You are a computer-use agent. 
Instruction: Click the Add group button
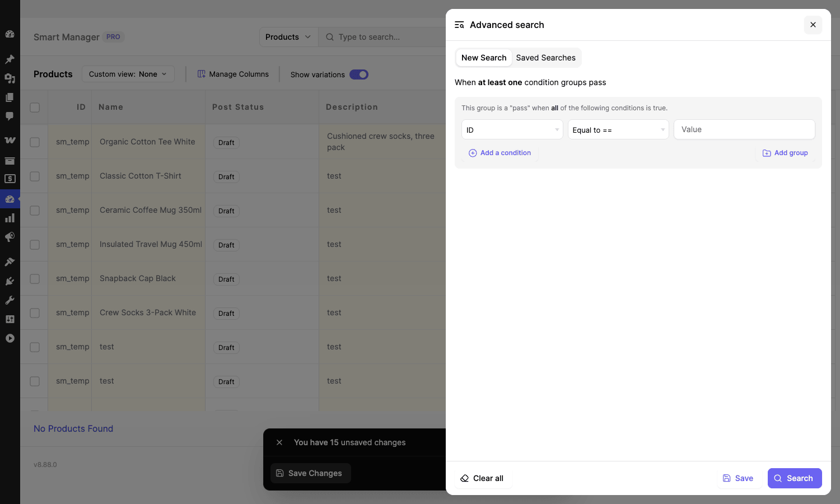pyautogui.click(x=785, y=153)
